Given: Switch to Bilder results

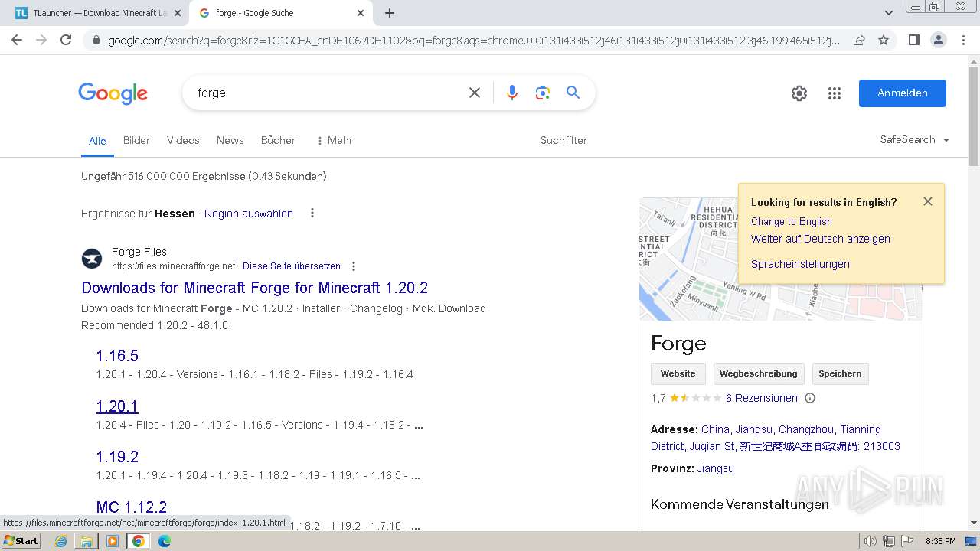Looking at the screenshot, I should (x=136, y=140).
